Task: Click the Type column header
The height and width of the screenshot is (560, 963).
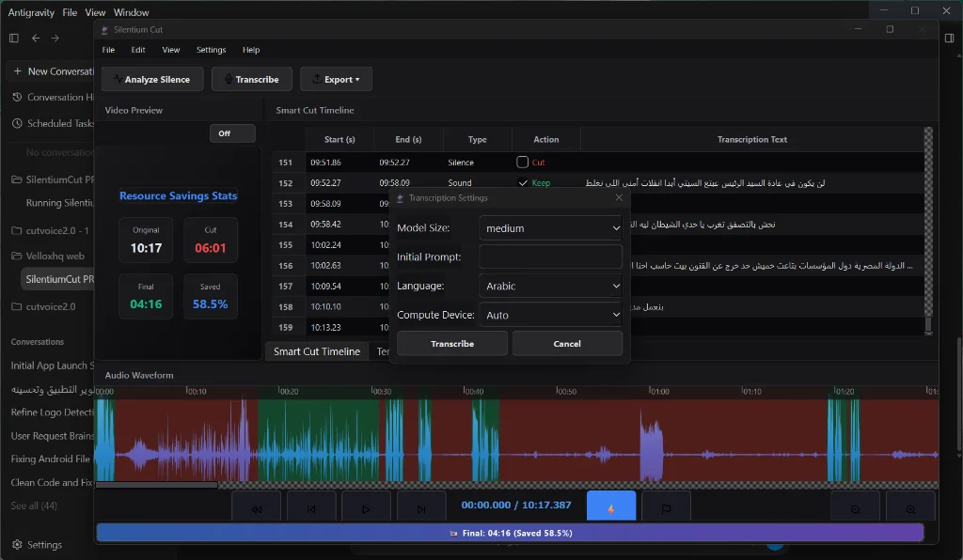Action: [477, 139]
